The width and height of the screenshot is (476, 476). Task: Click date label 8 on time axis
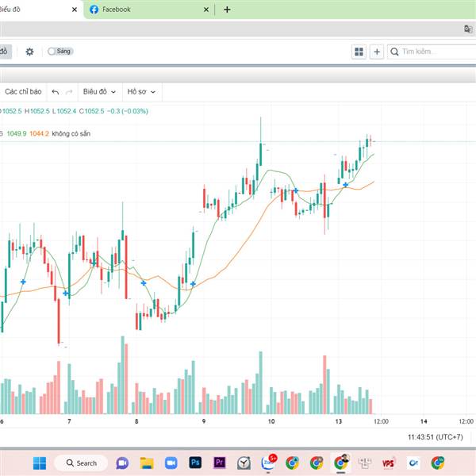pyautogui.click(x=136, y=421)
